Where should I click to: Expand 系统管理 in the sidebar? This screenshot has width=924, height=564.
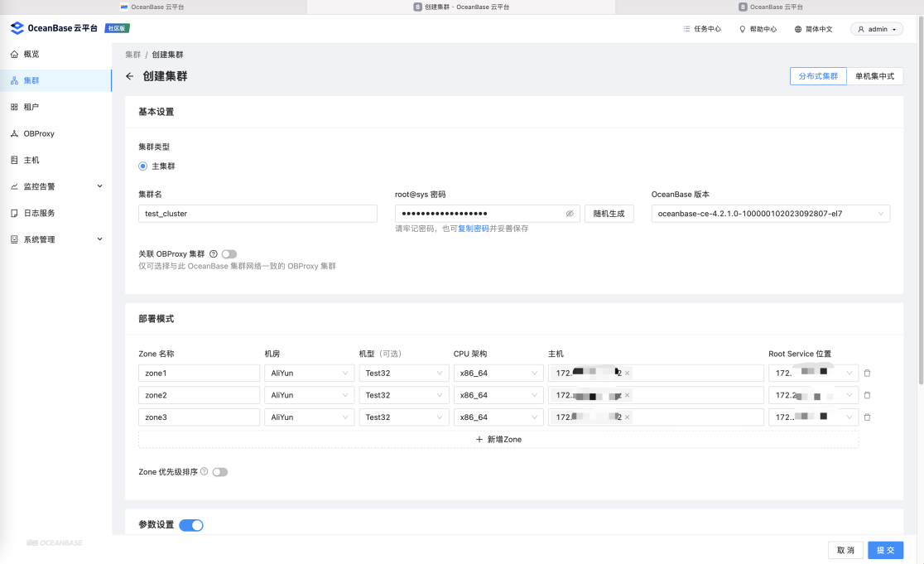point(56,240)
